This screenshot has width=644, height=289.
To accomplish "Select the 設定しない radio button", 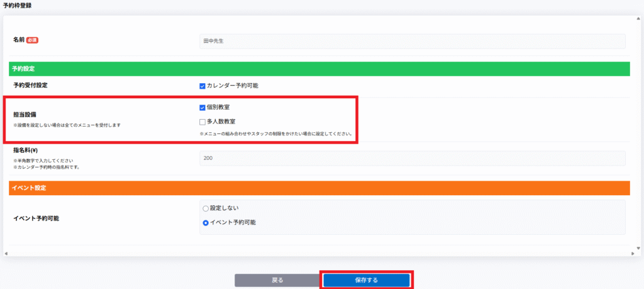I will tap(205, 208).
